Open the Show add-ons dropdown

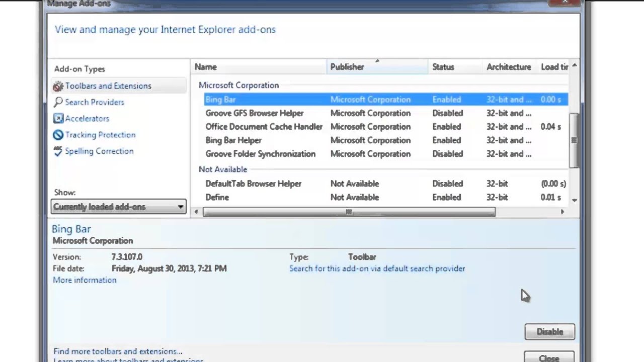pyautogui.click(x=119, y=207)
